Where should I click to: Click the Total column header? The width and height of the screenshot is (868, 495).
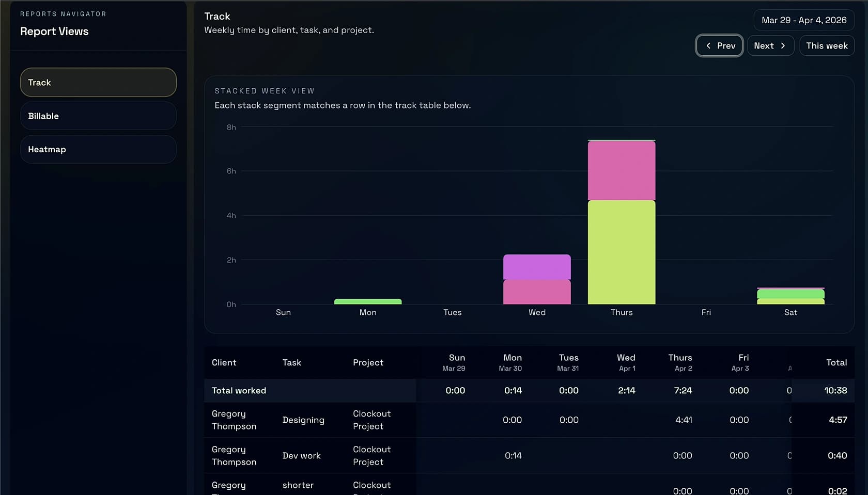click(836, 362)
